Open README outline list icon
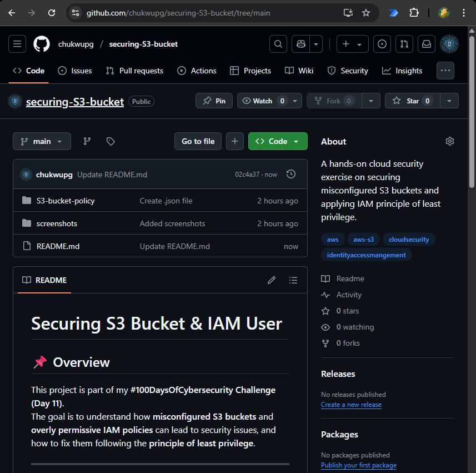 tap(293, 280)
